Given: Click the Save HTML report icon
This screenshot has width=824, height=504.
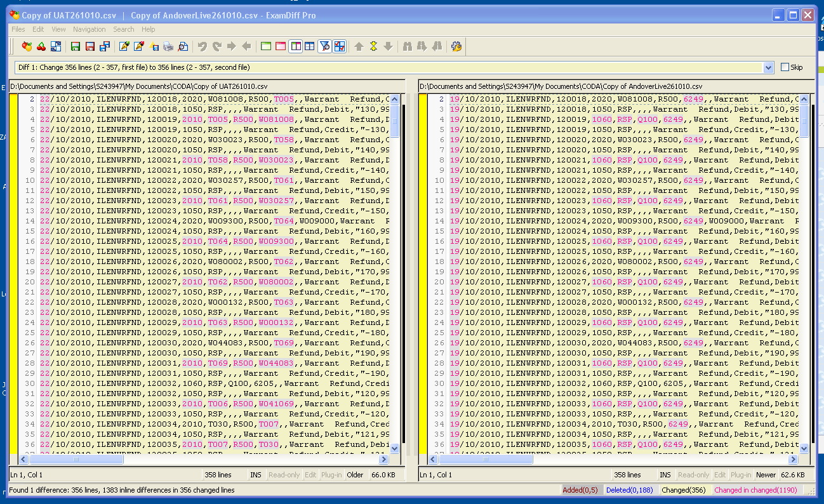Looking at the screenshot, I should (154, 46).
